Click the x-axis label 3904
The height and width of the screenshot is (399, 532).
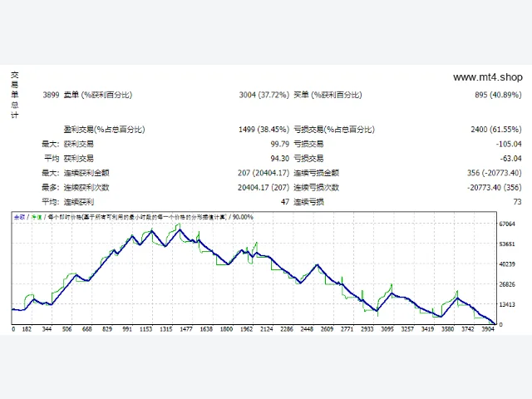click(488, 329)
